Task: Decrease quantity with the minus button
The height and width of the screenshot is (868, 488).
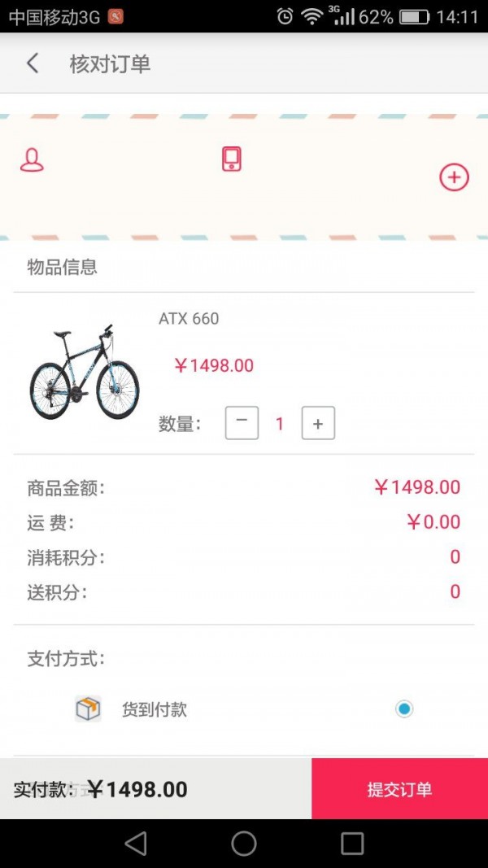Action: pos(242,423)
